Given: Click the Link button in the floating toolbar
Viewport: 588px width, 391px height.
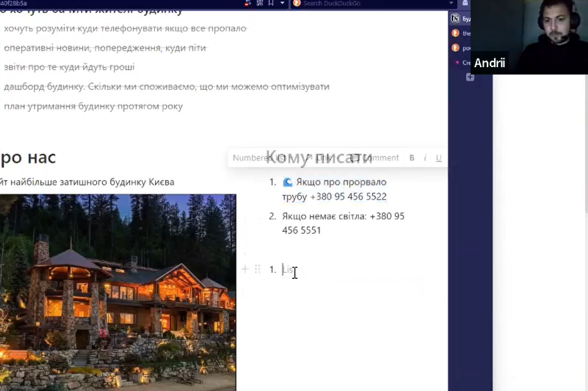Looking at the screenshot, I should pos(320,158).
